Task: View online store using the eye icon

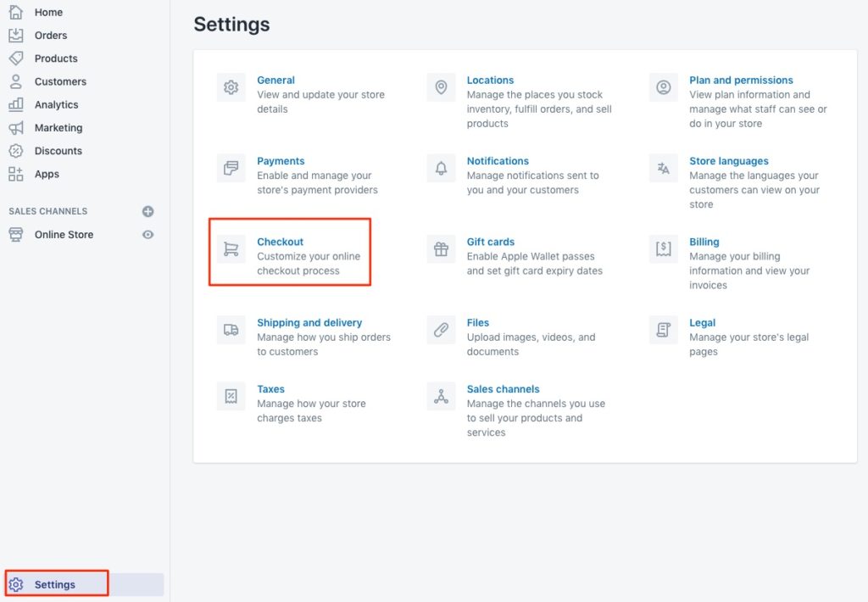Action: coord(147,234)
